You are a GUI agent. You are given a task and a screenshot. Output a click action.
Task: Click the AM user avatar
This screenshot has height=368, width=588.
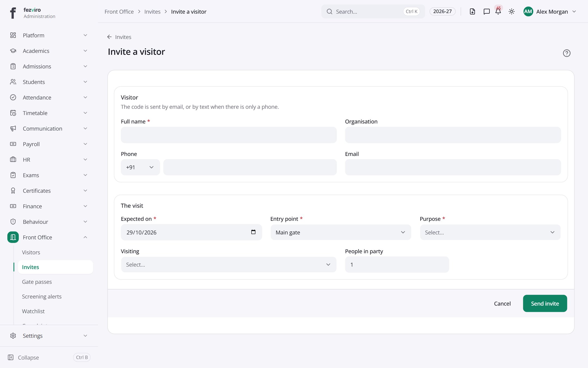(528, 11)
